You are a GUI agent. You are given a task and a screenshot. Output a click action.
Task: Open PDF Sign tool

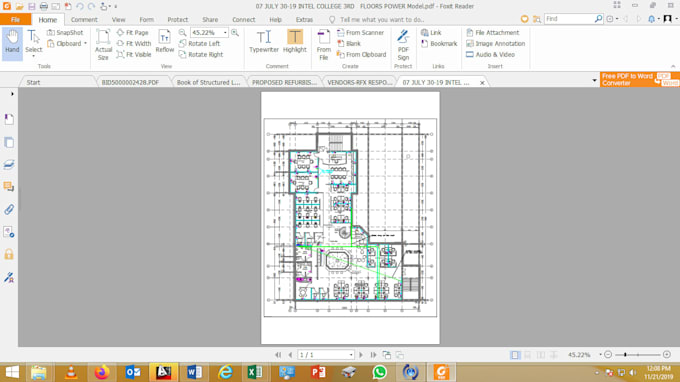[403, 44]
